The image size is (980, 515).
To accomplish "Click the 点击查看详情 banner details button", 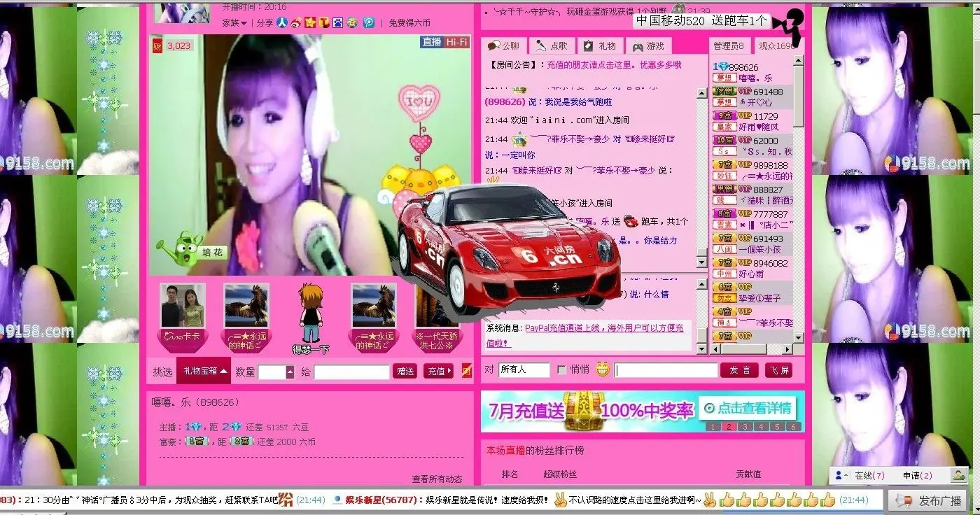I will [748, 408].
